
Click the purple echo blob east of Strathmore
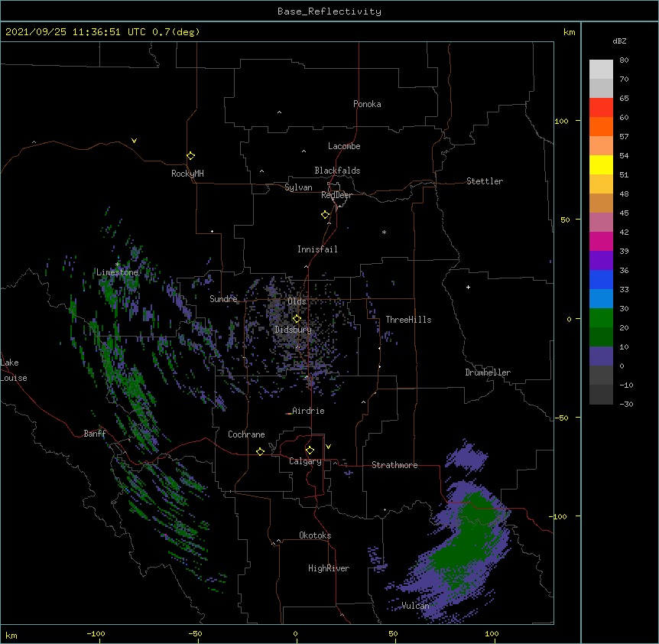tap(466, 456)
